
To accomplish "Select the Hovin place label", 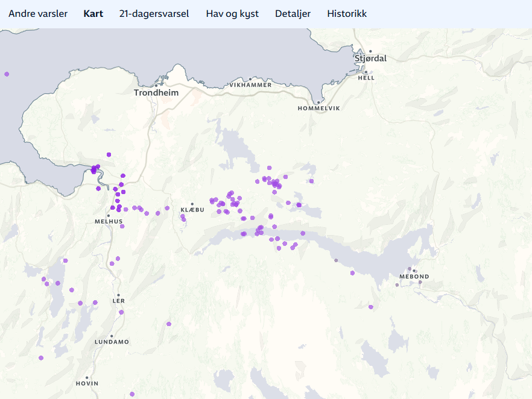I will 87,384.
